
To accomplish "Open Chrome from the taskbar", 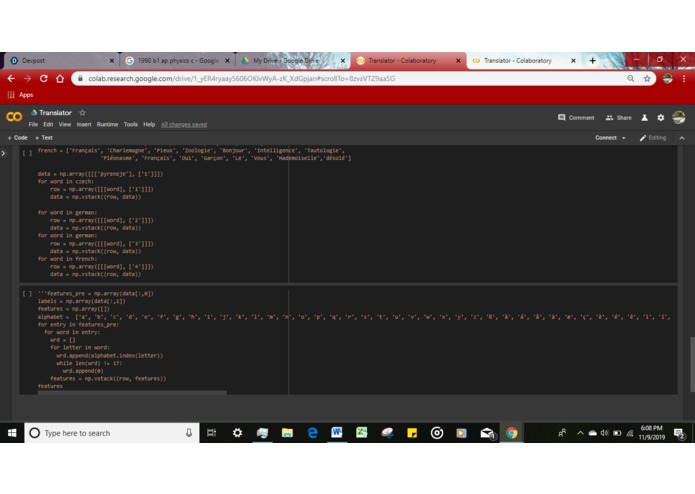I will point(511,433).
